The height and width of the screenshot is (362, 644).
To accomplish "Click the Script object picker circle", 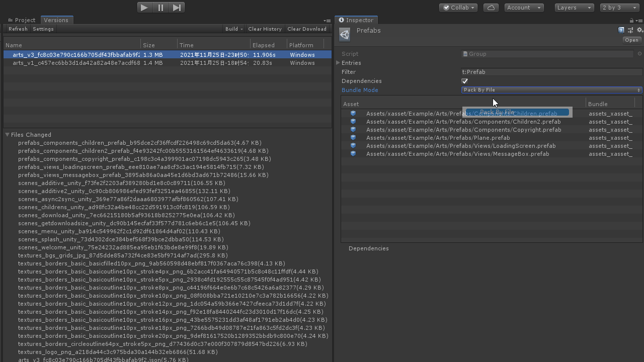I will (x=639, y=54).
